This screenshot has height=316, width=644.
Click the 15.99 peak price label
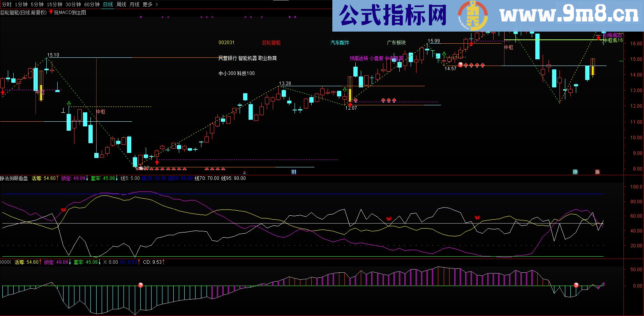tap(434, 41)
